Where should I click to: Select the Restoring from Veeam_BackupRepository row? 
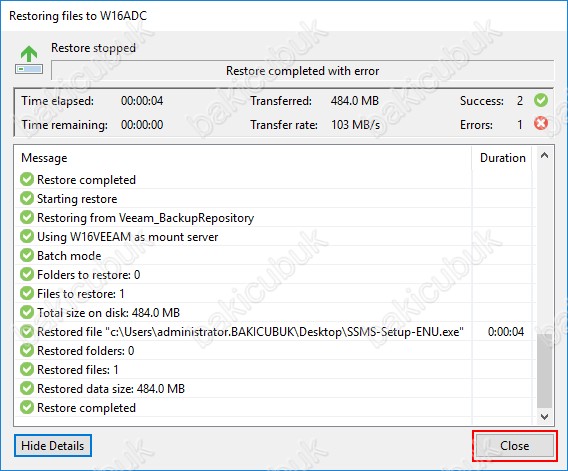click(275, 217)
